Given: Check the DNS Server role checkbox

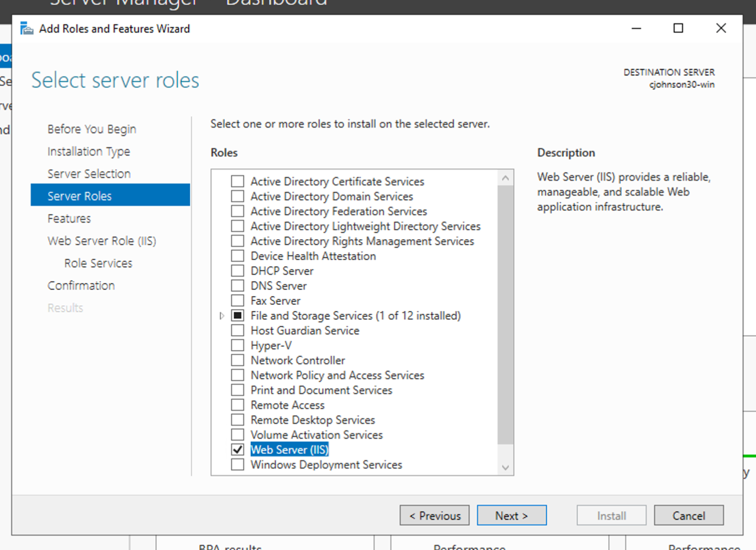Looking at the screenshot, I should [238, 285].
